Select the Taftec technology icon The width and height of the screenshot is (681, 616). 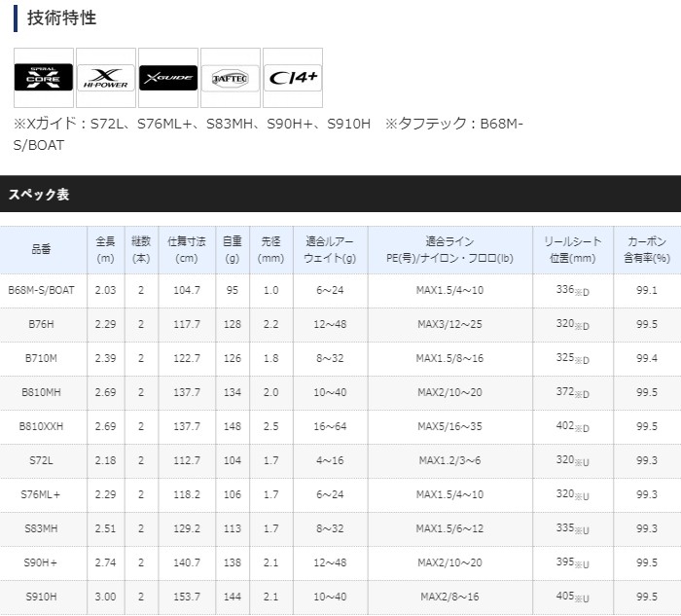coord(230,77)
